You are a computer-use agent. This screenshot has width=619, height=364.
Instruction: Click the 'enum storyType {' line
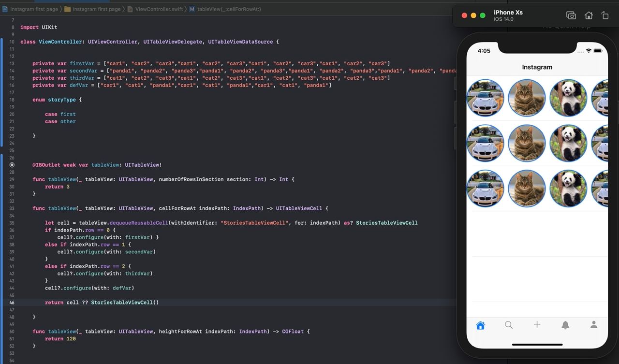57,100
